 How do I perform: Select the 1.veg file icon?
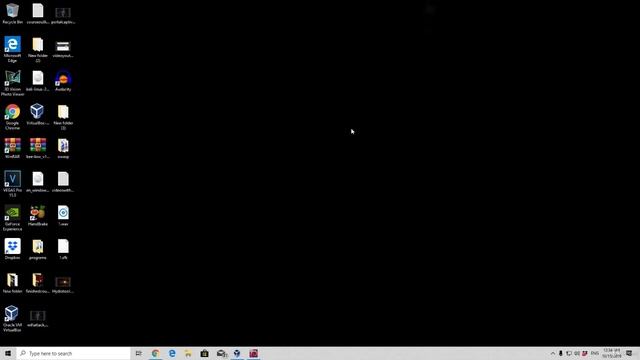[x=63, y=216]
